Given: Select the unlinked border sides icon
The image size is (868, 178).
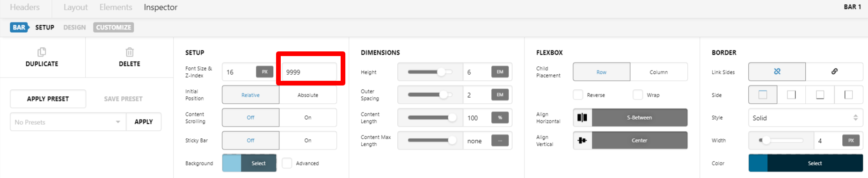Looking at the screenshot, I should [777, 71].
